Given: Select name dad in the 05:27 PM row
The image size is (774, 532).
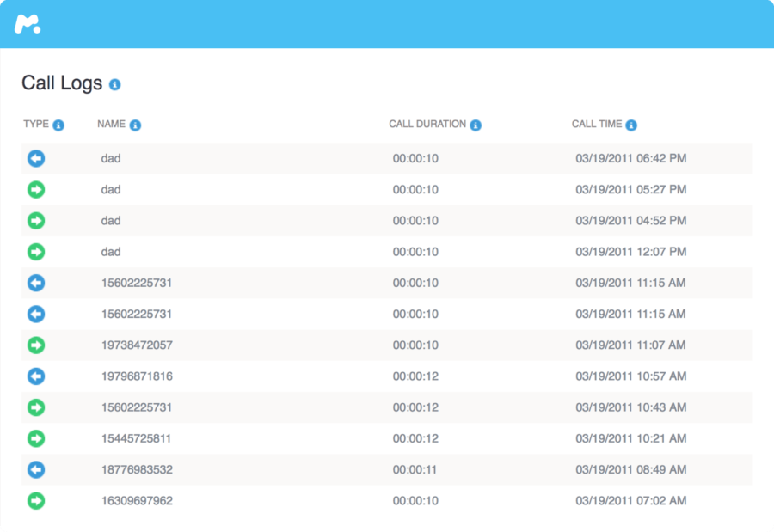Looking at the screenshot, I should coord(111,189).
